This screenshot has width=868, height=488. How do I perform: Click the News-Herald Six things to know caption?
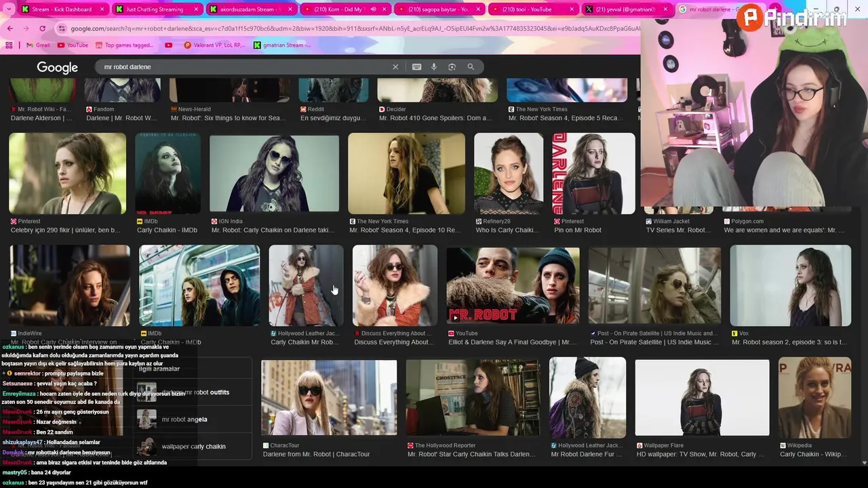click(229, 118)
